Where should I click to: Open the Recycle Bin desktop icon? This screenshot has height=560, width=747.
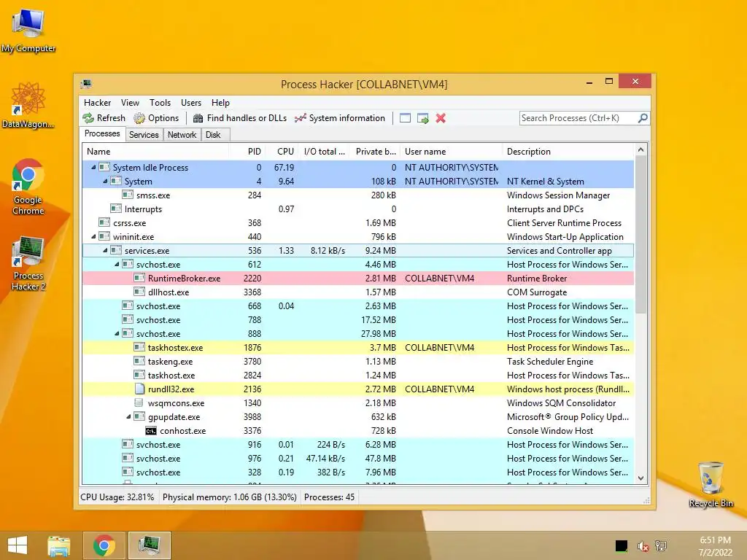pos(711,484)
